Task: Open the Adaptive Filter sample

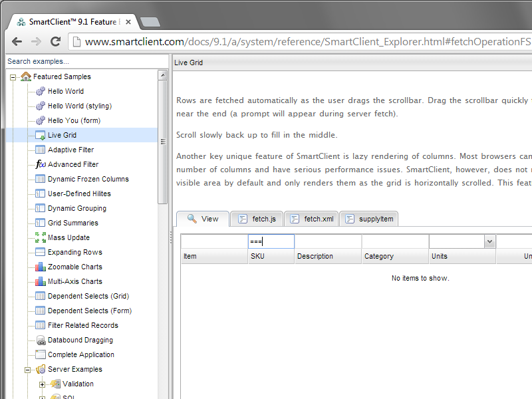Action: (x=70, y=150)
